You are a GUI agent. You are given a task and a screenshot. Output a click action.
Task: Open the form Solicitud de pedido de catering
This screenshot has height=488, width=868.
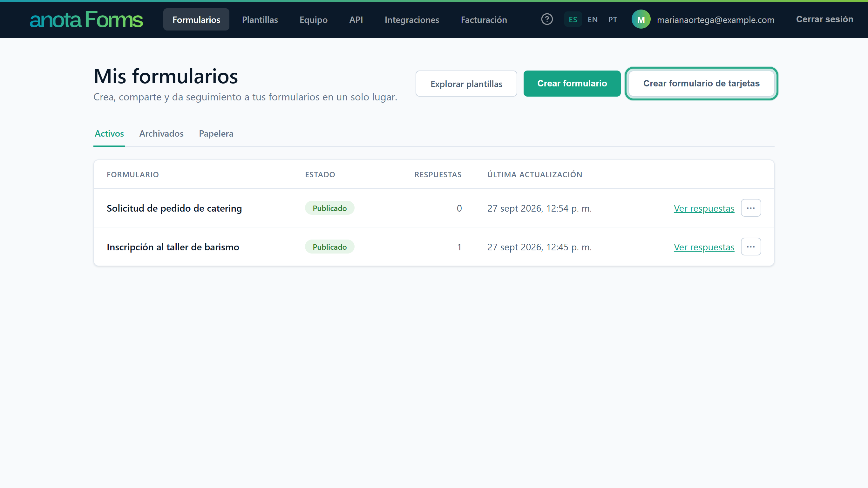point(174,208)
